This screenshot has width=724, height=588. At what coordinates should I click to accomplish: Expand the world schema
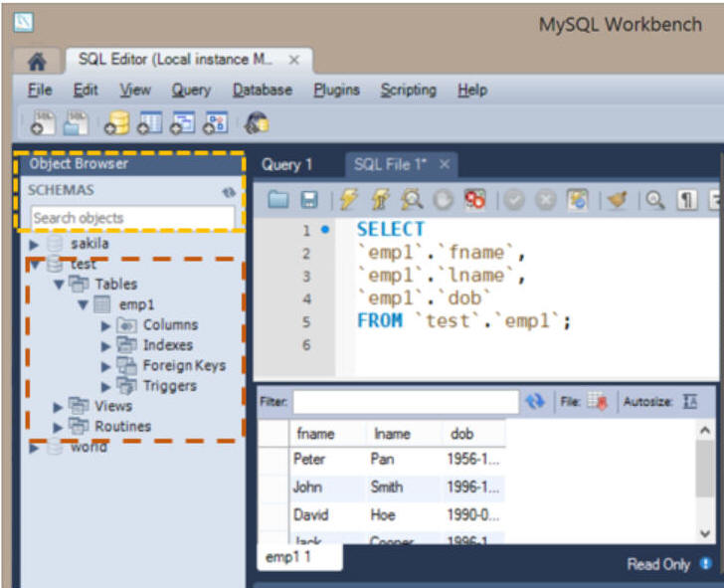tap(34, 448)
